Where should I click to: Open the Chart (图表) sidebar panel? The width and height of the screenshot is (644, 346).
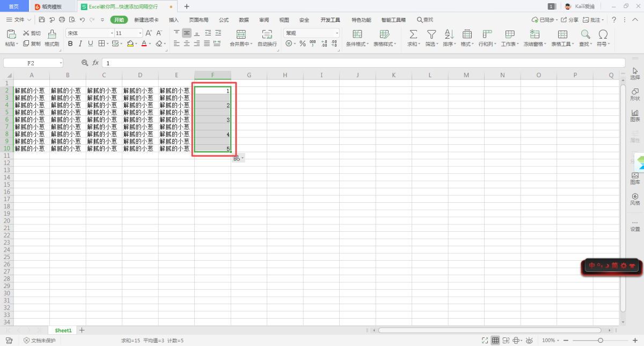point(635,115)
